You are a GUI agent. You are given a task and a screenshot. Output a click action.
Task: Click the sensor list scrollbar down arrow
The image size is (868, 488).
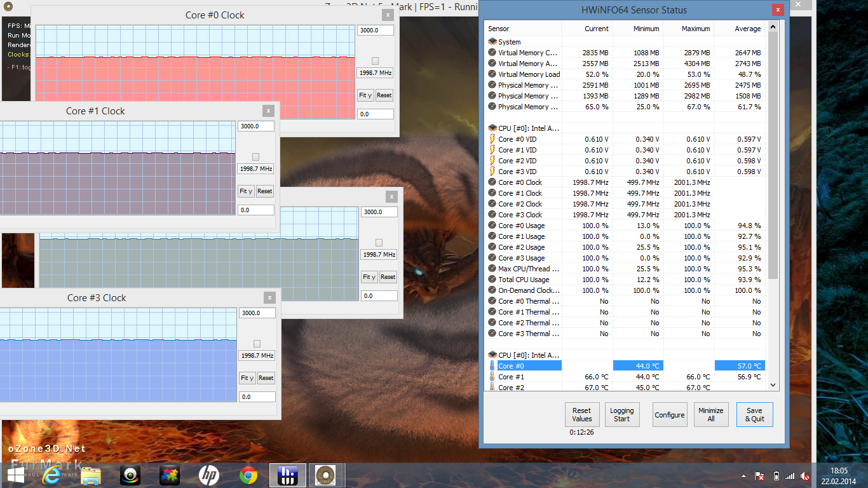click(773, 384)
